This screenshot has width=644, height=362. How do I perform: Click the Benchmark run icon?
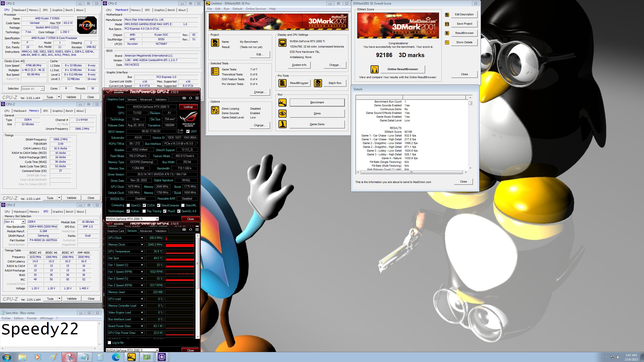point(282,103)
